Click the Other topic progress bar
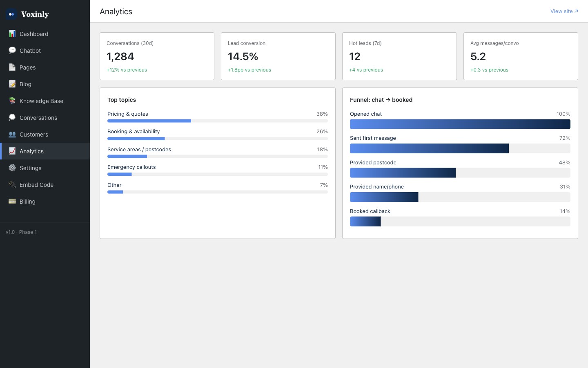 (x=218, y=192)
